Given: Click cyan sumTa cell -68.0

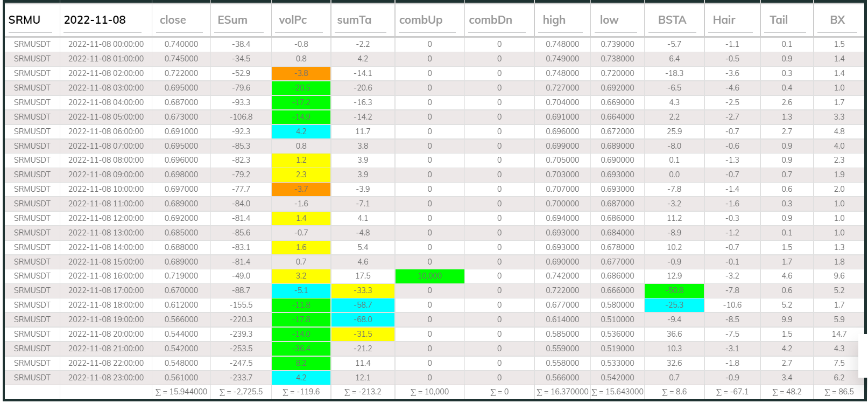Looking at the screenshot, I should pos(363,319).
